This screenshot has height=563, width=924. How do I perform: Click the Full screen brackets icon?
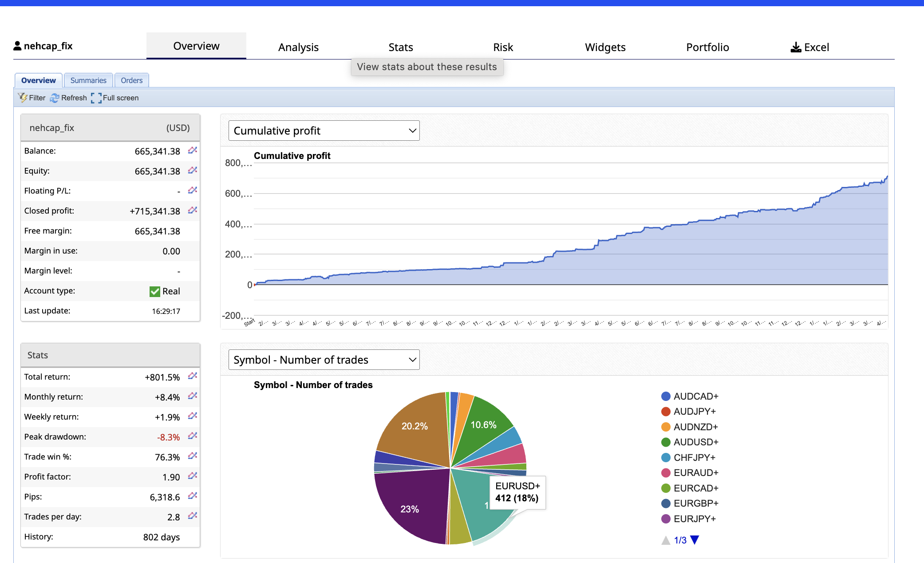tap(96, 98)
